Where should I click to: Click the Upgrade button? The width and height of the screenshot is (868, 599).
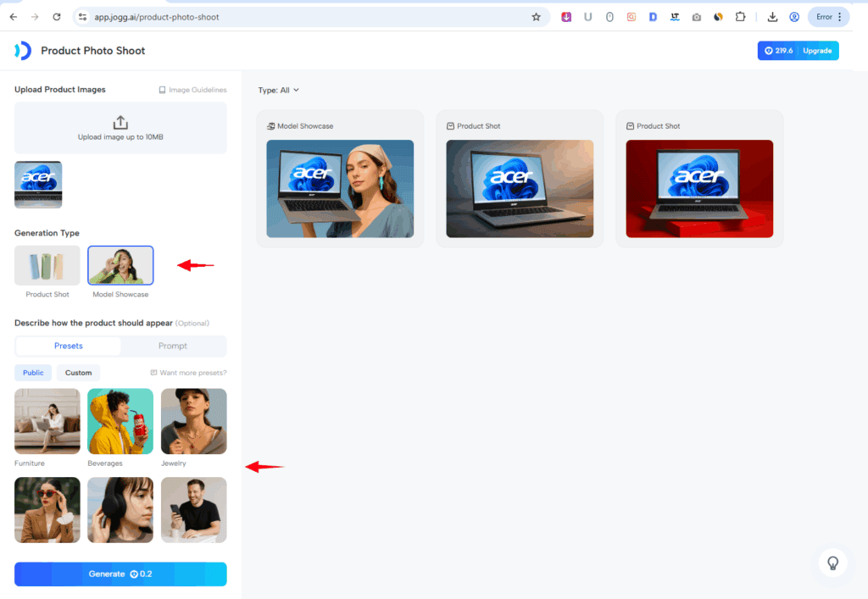point(817,51)
